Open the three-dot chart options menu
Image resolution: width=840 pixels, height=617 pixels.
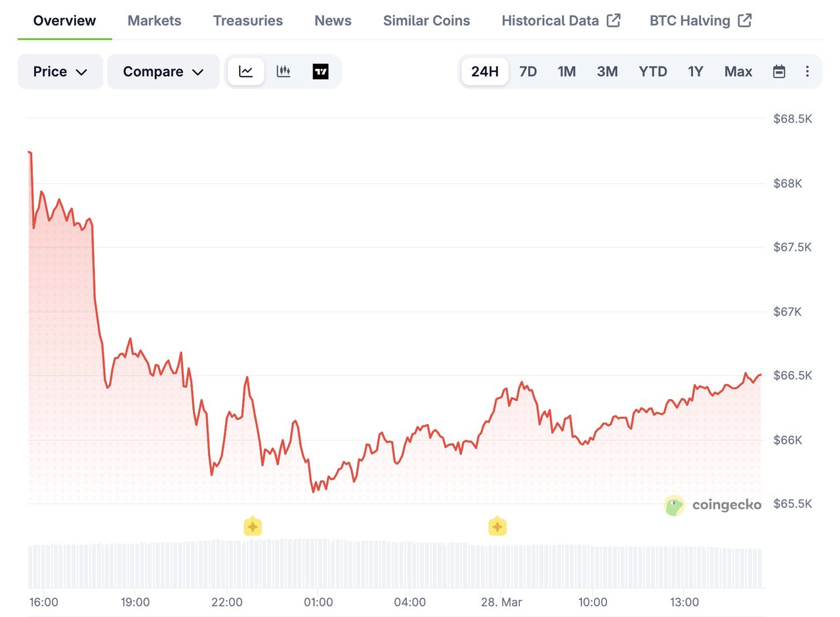[807, 72]
